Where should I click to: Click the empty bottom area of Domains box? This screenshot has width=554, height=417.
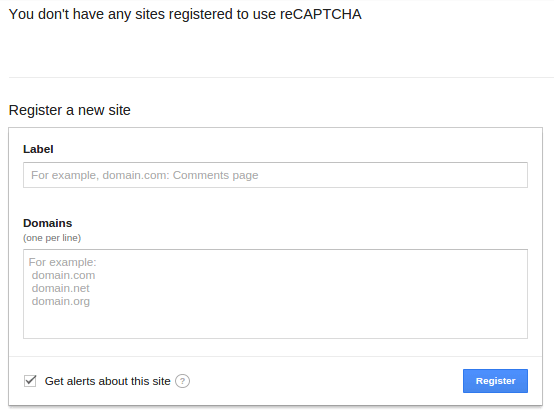point(275,323)
